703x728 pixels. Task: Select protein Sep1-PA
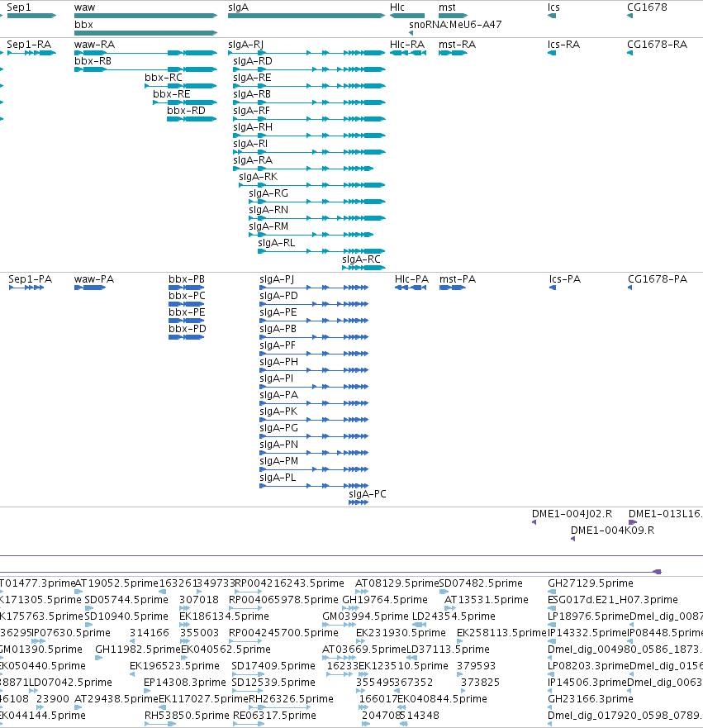pyautogui.click(x=26, y=288)
